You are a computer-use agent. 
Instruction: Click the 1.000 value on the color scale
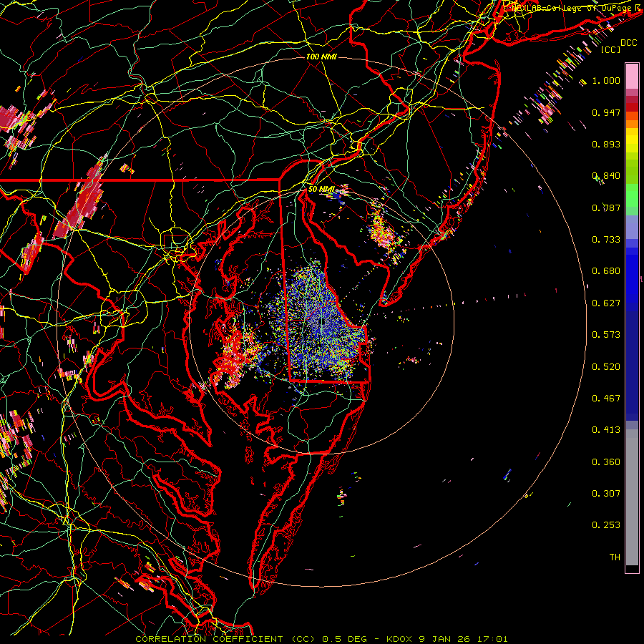[x=606, y=80]
